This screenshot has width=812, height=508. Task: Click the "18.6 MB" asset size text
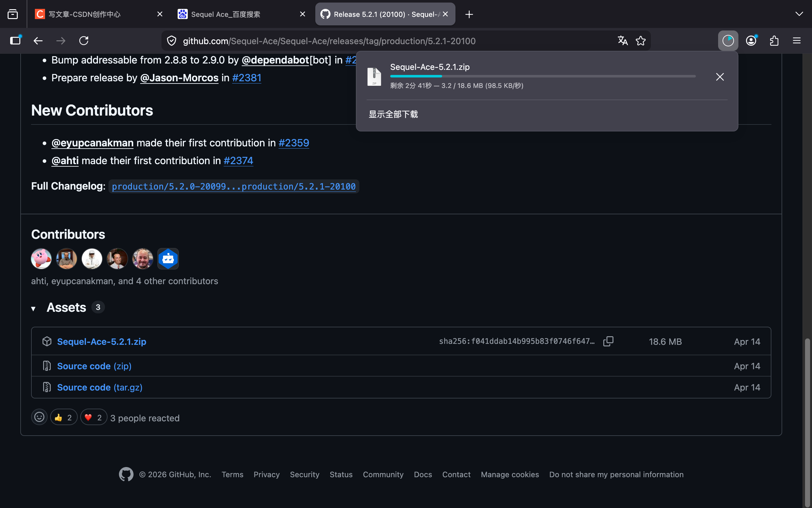665,341
